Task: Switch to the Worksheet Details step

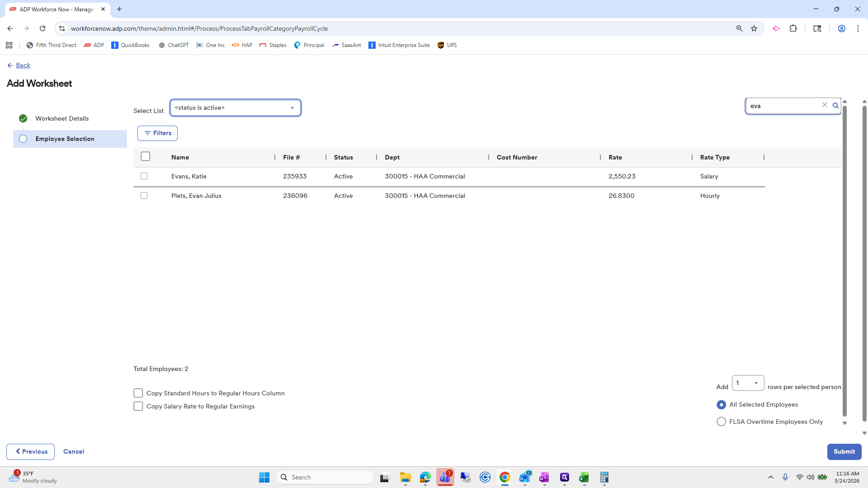Action: click(x=62, y=118)
